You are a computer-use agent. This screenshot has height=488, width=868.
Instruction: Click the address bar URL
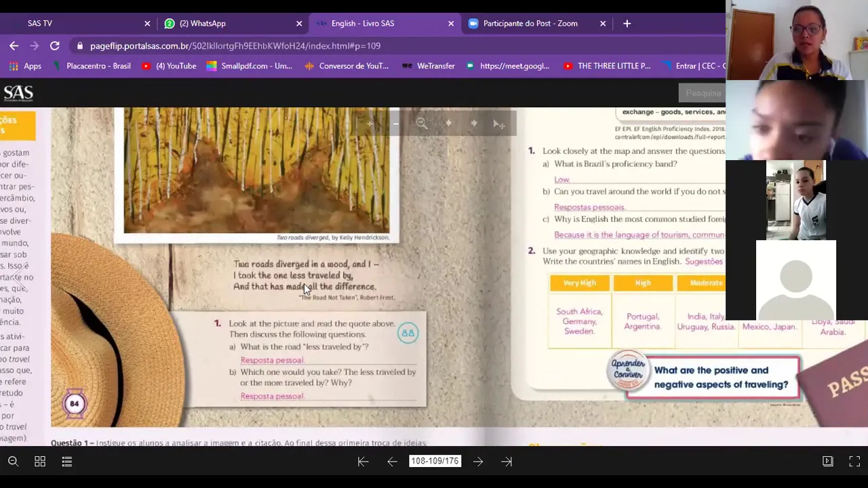coord(235,45)
